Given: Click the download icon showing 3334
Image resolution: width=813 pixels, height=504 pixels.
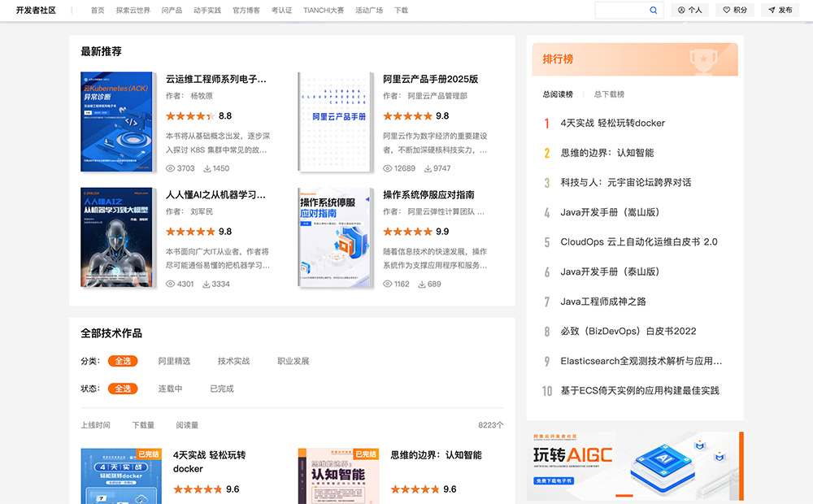Looking at the screenshot, I should [206, 285].
